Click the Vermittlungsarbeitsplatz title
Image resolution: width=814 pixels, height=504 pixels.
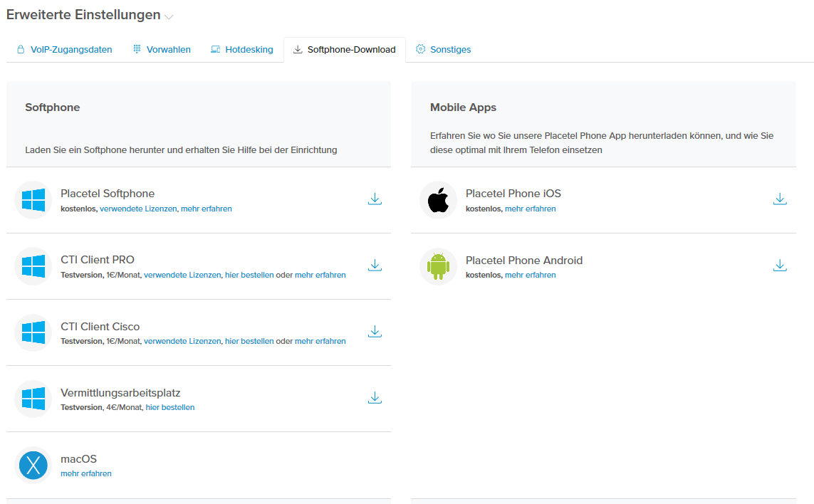[x=120, y=393]
